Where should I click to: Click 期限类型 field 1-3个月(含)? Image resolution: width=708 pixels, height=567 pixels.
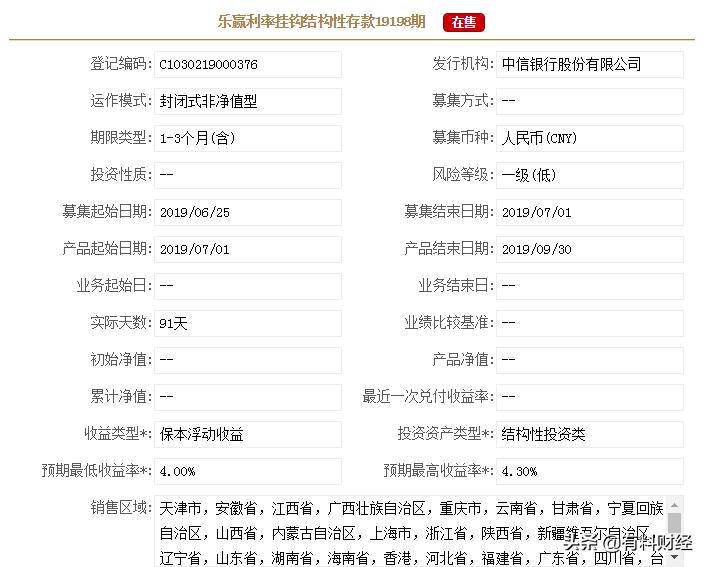point(248,138)
